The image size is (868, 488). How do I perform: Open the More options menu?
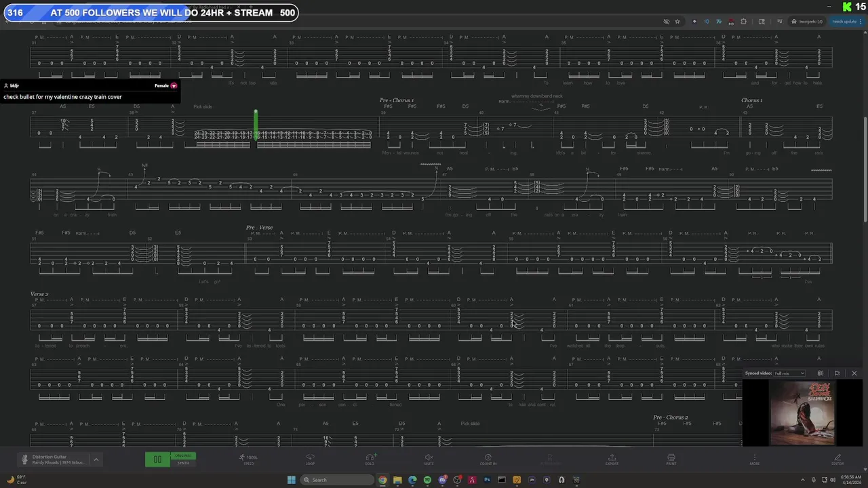tap(754, 460)
